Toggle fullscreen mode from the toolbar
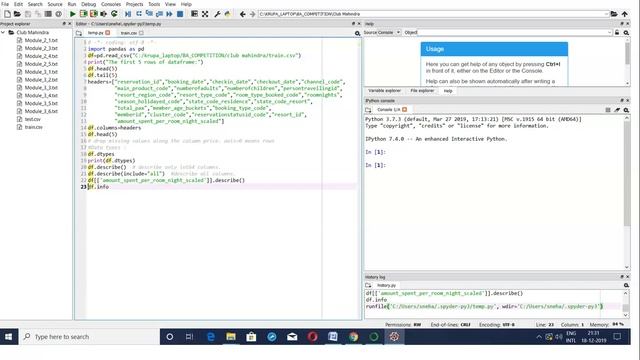Viewport: 640px width, 360px height. 205,14
